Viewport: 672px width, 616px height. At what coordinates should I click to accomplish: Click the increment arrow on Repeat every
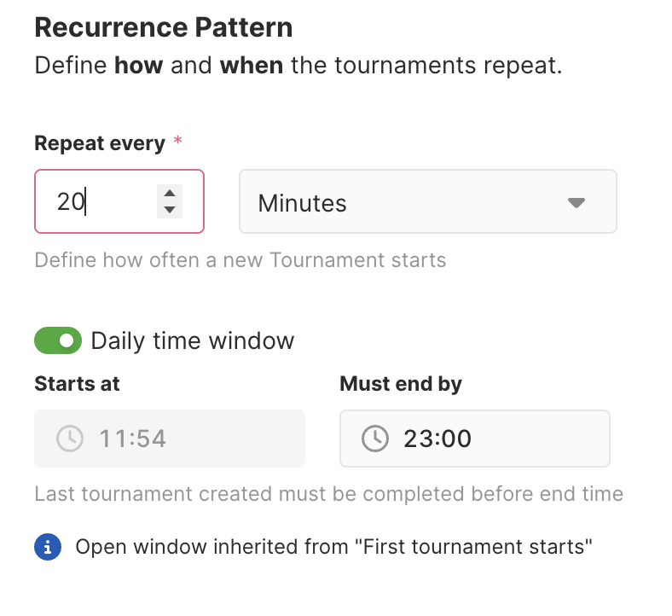[170, 194]
